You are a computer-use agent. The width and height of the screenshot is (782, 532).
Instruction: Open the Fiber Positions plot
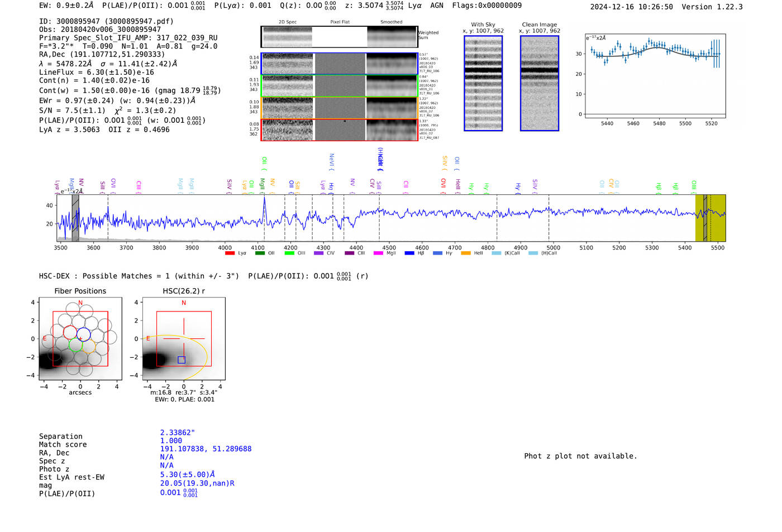pos(80,338)
